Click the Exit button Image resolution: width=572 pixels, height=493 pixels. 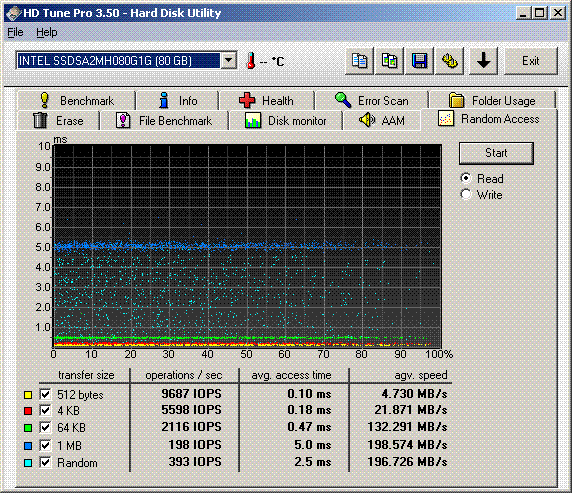tap(531, 61)
